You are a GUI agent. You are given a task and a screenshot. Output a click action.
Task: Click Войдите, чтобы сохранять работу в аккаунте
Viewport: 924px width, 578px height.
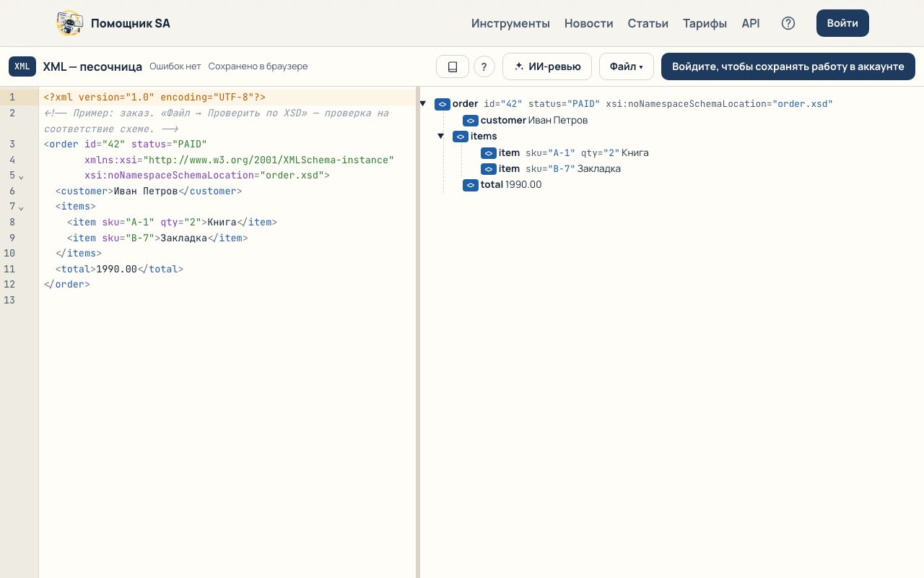(x=788, y=66)
